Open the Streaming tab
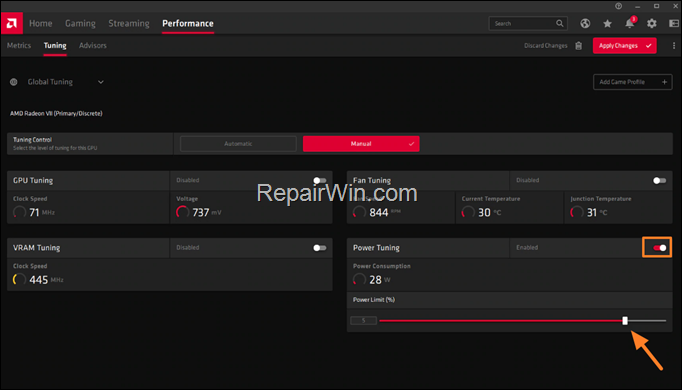 pyautogui.click(x=129, y=23)
